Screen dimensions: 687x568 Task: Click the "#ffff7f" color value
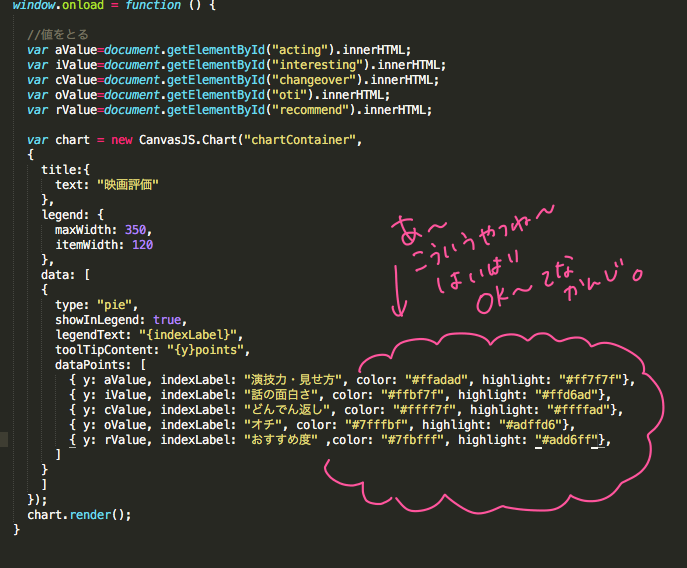[424, 409]
